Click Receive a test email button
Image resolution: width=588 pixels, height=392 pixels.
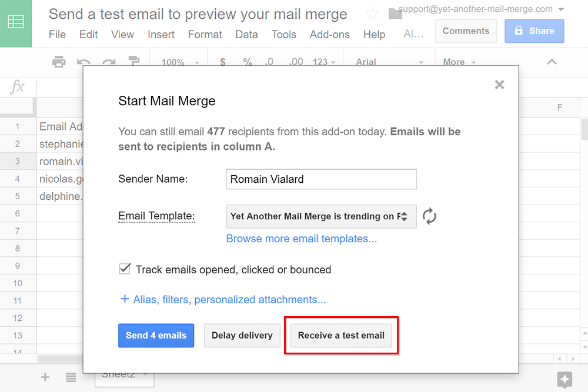(341, 336)
